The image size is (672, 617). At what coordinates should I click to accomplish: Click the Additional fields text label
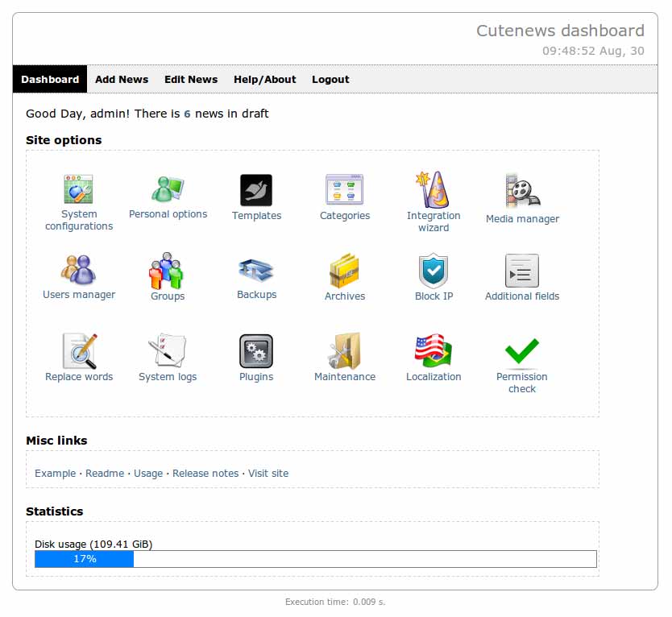click(x=522, y=296)
